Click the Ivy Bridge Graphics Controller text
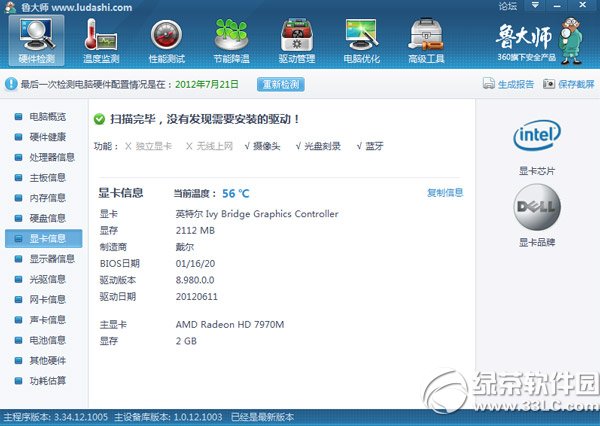Screen dimensions: 600x426 tap(272, 214)
